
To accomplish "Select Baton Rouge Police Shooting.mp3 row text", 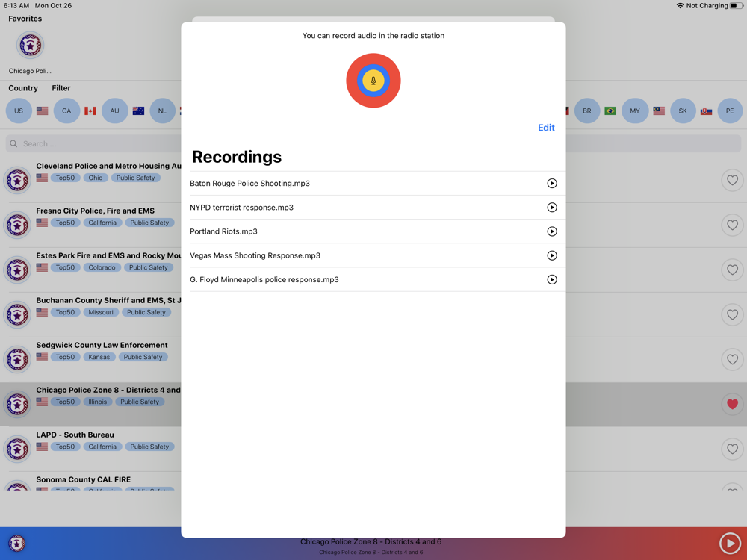I will pyautogui.click(x=249, y=184).
